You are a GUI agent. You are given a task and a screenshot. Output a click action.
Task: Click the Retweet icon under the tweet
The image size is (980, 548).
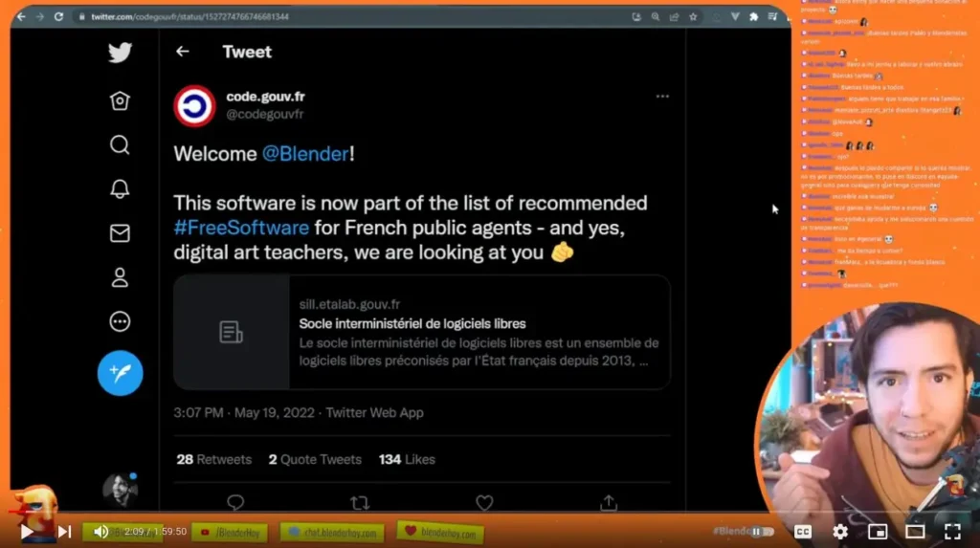360,502
